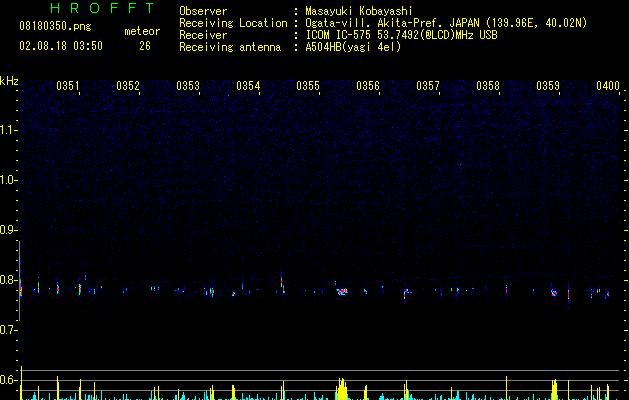Click the 1.0 frequency axis label
629x400 pixels.
8,180
